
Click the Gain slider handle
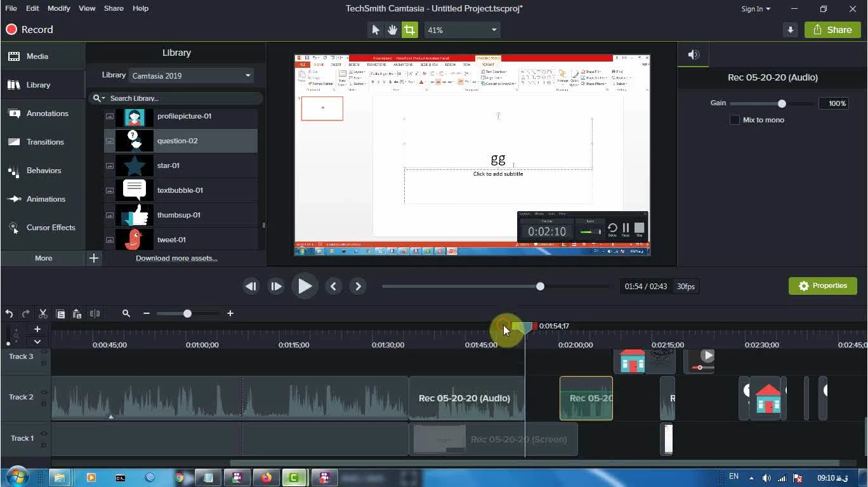coord(782,103)
